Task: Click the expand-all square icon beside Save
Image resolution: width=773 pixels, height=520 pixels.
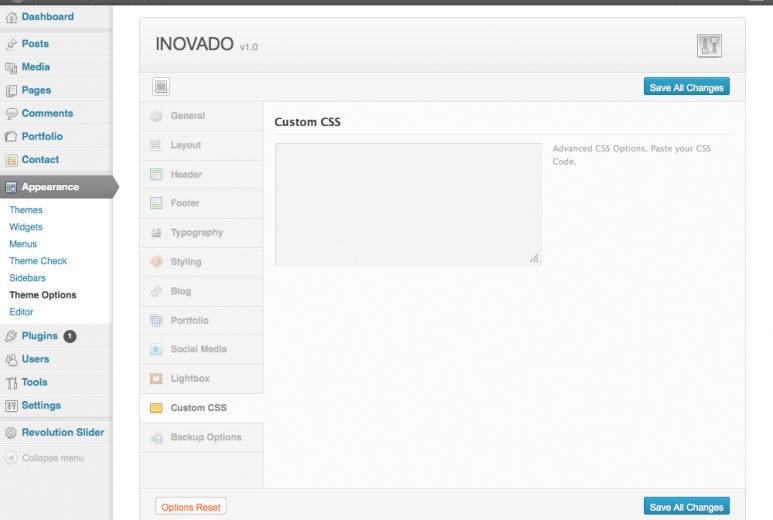Action: (161, 87)
